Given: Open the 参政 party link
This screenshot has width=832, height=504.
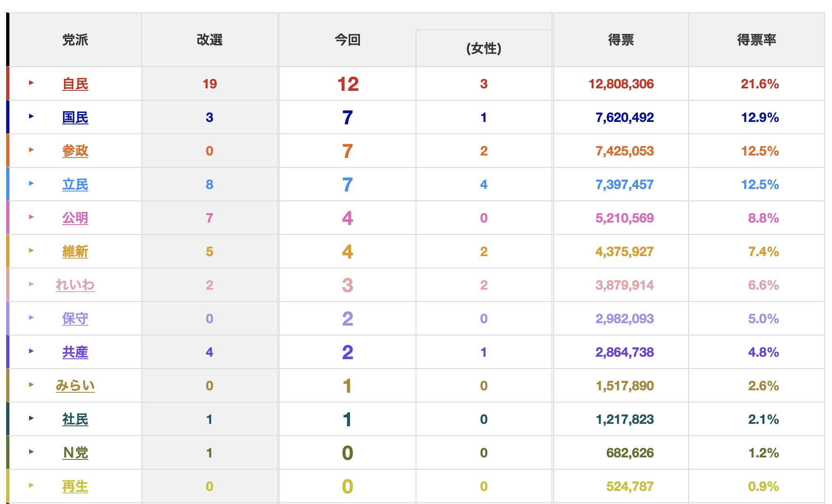Looking at the screenshot, I should coord(75,151).
